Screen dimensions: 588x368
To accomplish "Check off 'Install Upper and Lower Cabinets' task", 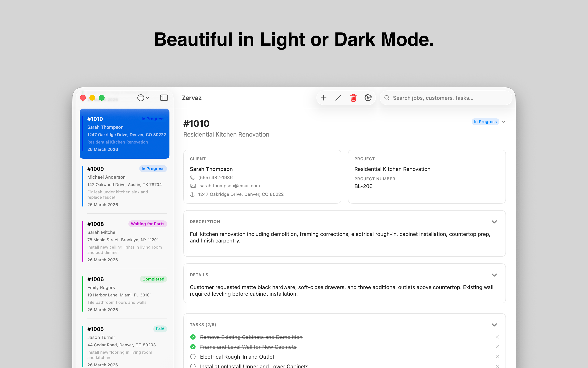I will 193,366.
